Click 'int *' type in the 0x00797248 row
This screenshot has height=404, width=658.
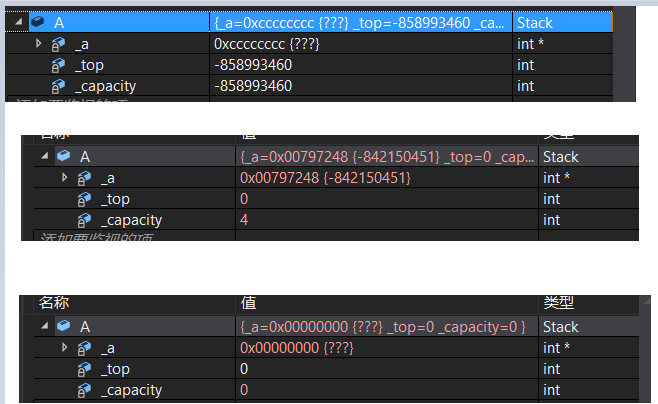[x=556, y=178]
